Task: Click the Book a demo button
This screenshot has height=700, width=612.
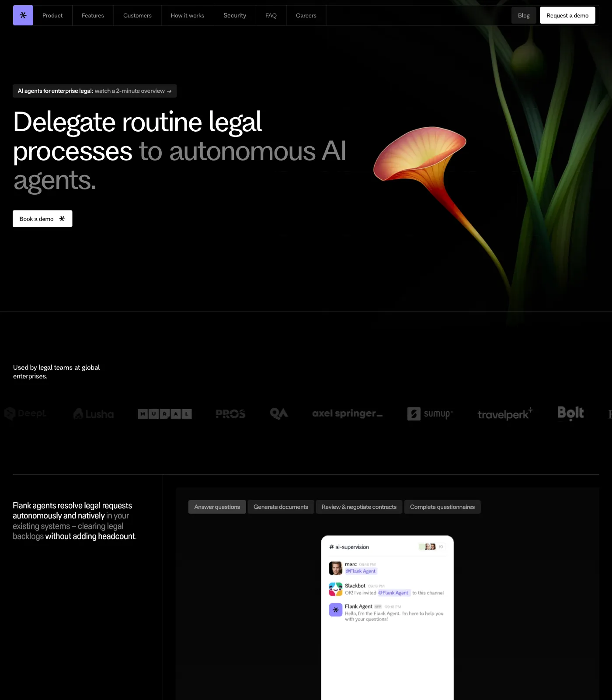Action: [42, 219]
